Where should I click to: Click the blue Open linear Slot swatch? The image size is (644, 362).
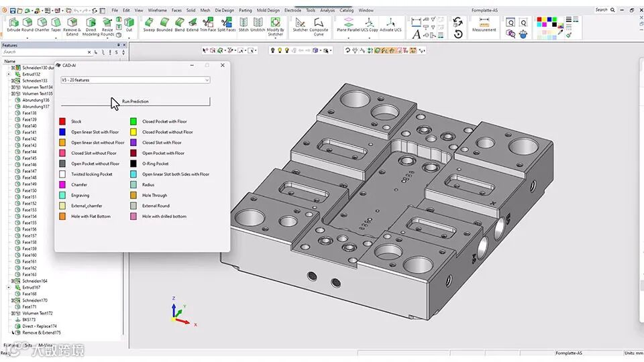[62, 132]
